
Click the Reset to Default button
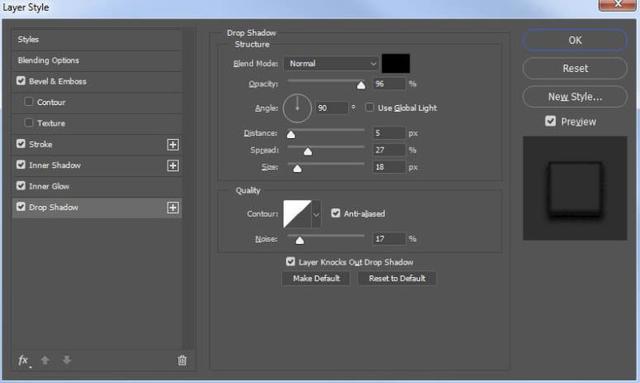click(x=397, y=278)
